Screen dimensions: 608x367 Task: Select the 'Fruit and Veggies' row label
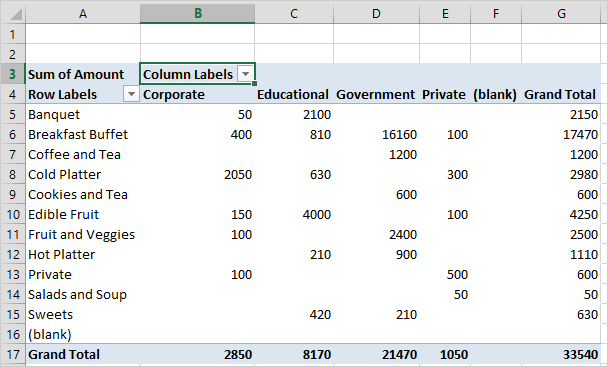tap(83, 234)
